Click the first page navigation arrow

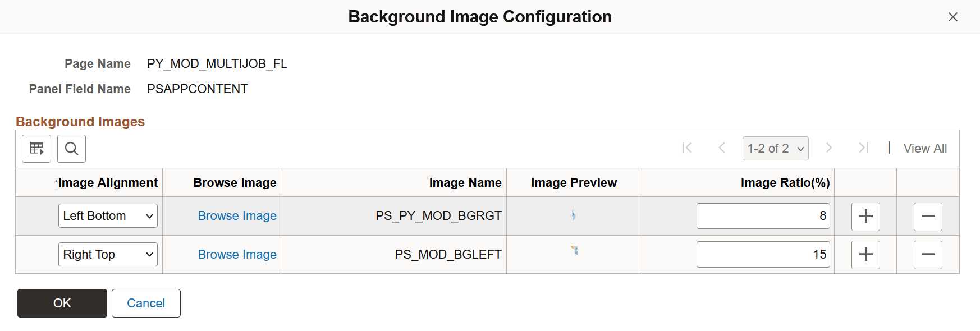[x=686, y=148]
